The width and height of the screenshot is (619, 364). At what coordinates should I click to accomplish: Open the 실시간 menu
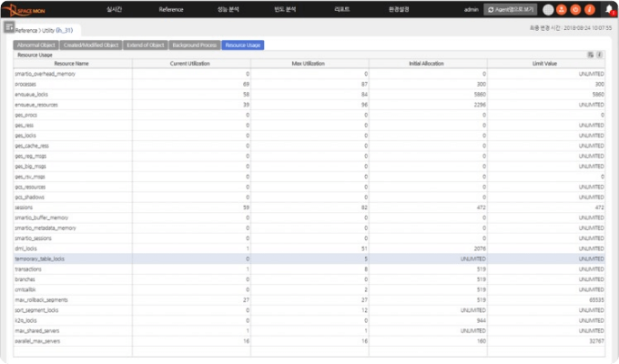116,9
